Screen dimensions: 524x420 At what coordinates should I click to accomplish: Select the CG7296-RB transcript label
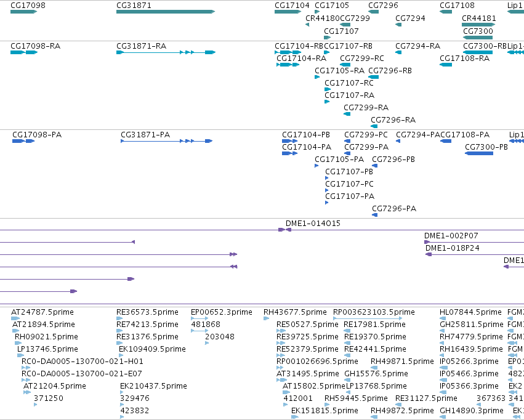(x=390, y=70)
